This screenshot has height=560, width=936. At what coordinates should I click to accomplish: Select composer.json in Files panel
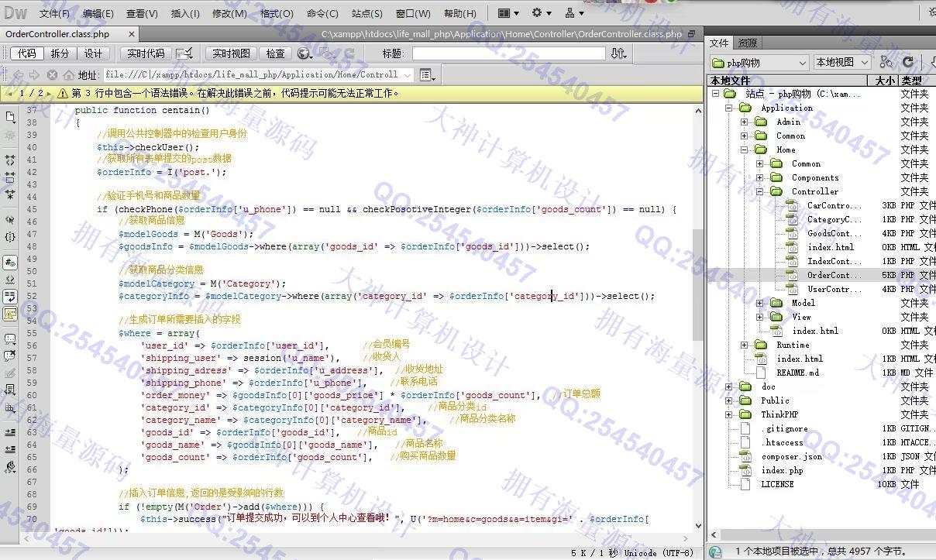pos(792,456)
